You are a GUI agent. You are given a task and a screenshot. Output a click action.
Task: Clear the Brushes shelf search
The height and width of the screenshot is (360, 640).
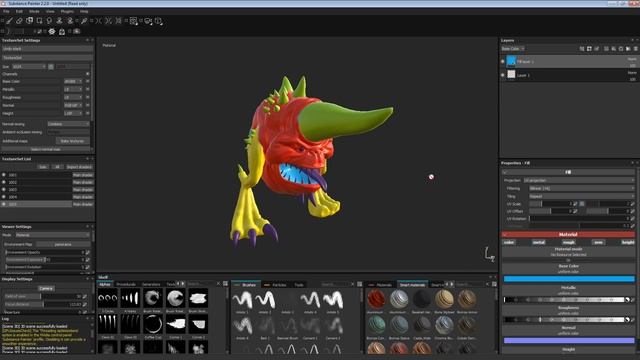click(353, 284)
